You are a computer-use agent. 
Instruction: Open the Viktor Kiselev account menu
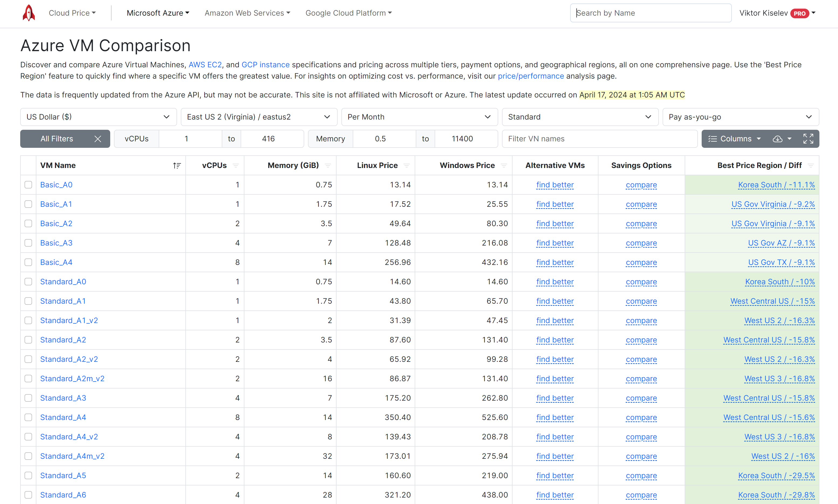coord(778,13)
